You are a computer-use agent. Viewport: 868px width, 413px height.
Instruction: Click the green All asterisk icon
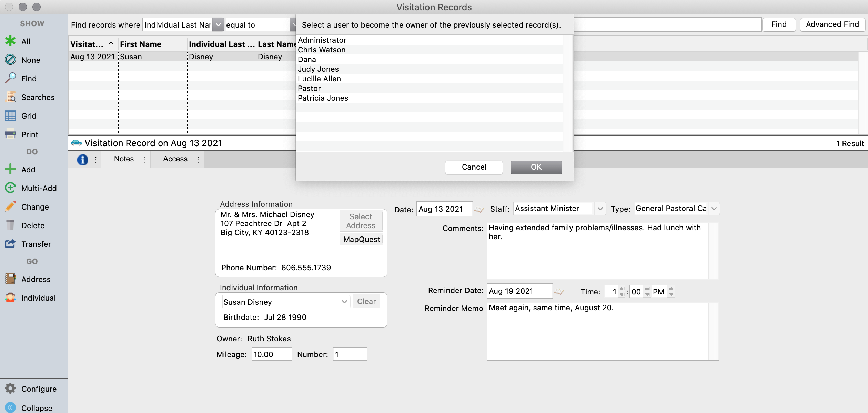(x=10, y=41)
